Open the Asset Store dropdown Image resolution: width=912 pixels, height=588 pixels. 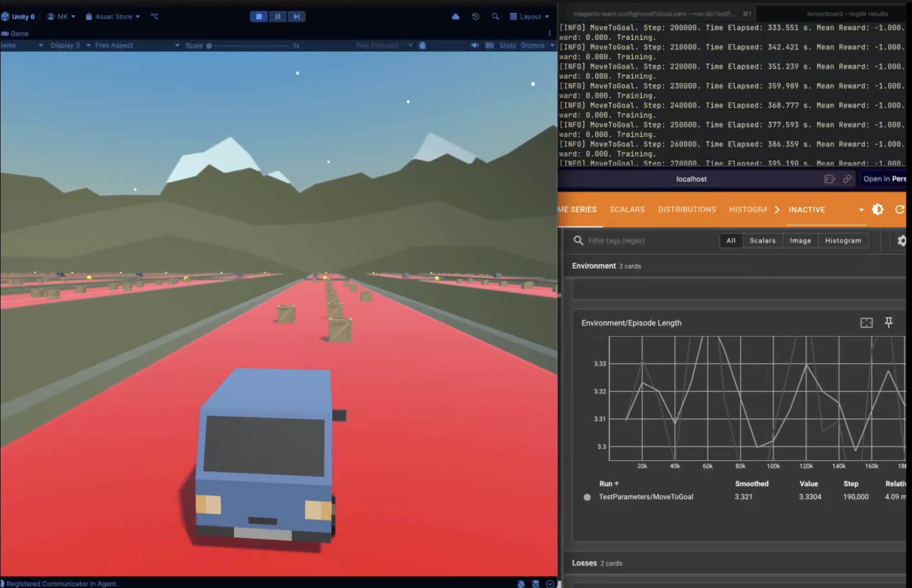(113, 16)
